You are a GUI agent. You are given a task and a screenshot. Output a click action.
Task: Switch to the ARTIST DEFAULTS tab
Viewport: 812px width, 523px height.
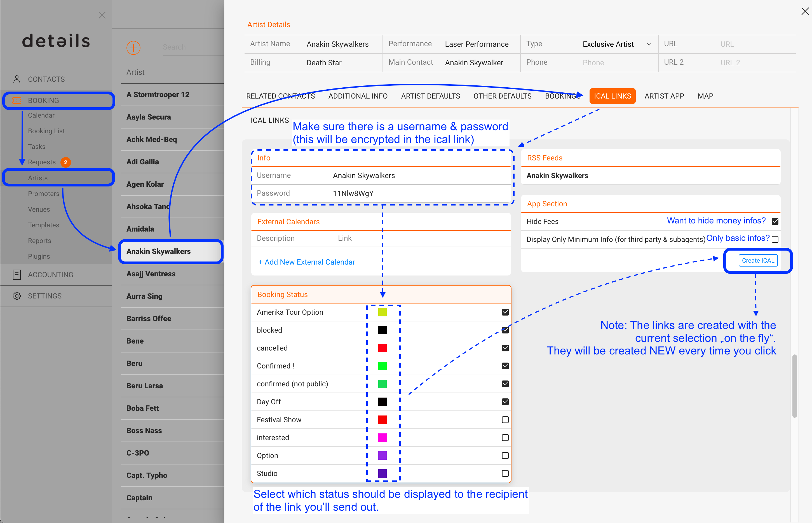pos(430,96)
